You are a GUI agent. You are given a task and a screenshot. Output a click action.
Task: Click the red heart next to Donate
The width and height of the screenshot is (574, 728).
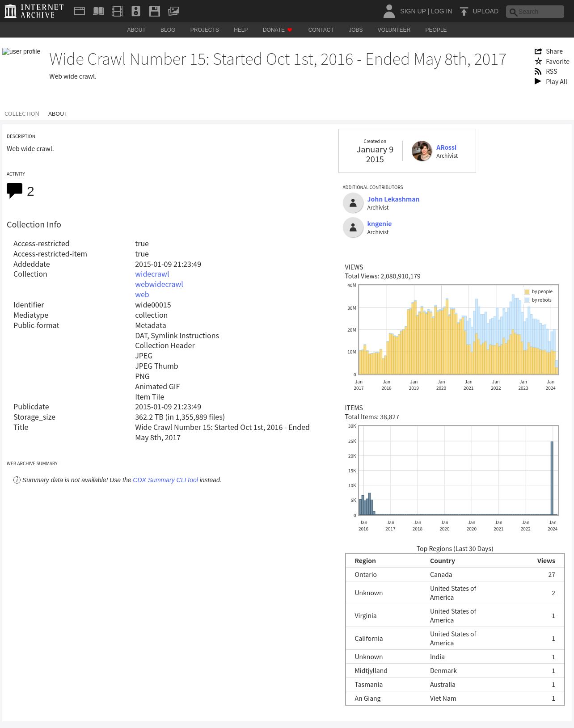pos(290,30)
